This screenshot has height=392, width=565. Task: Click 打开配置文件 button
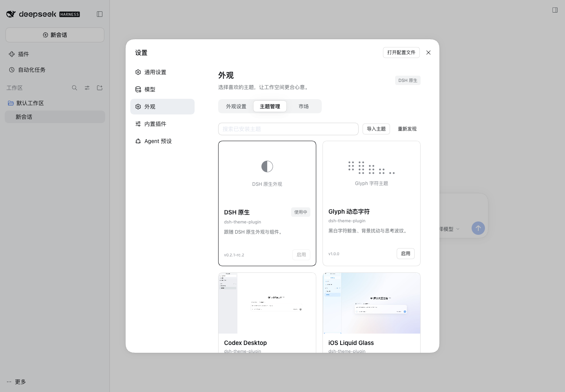click(401, 53)
